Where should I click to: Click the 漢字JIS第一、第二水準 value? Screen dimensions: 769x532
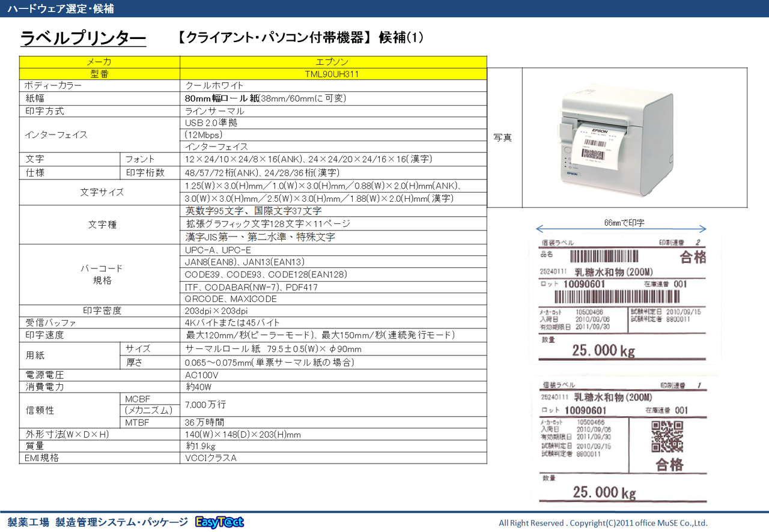pos(260,237)
